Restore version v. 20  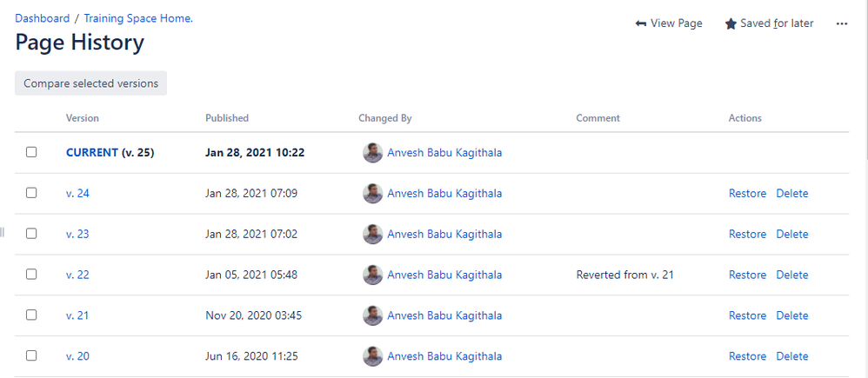(747, 356)
